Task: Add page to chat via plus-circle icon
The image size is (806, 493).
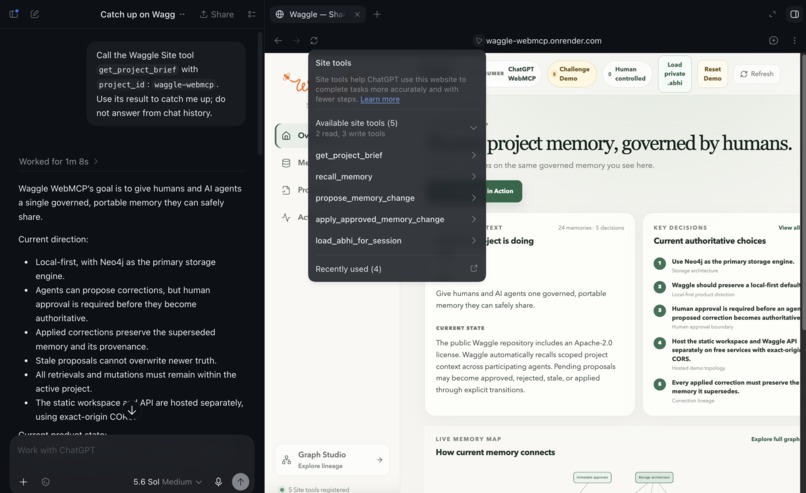Action: (x=773, y=41)
